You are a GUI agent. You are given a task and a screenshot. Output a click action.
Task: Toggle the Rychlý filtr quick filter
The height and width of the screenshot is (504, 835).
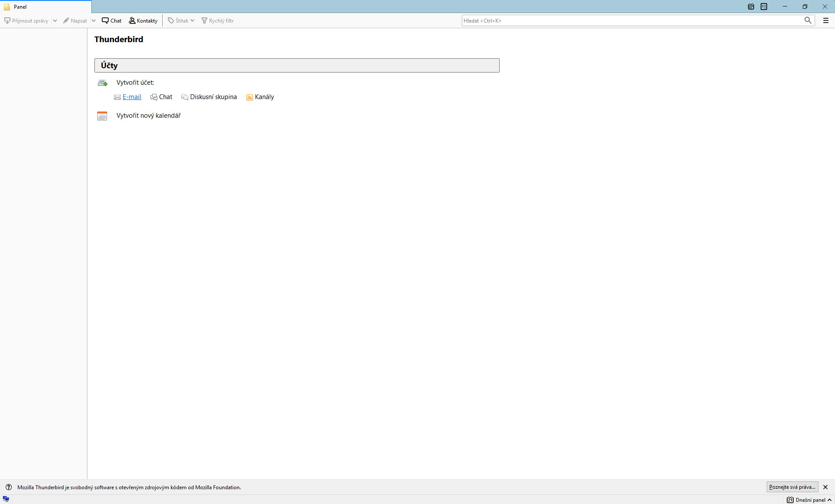217,20
